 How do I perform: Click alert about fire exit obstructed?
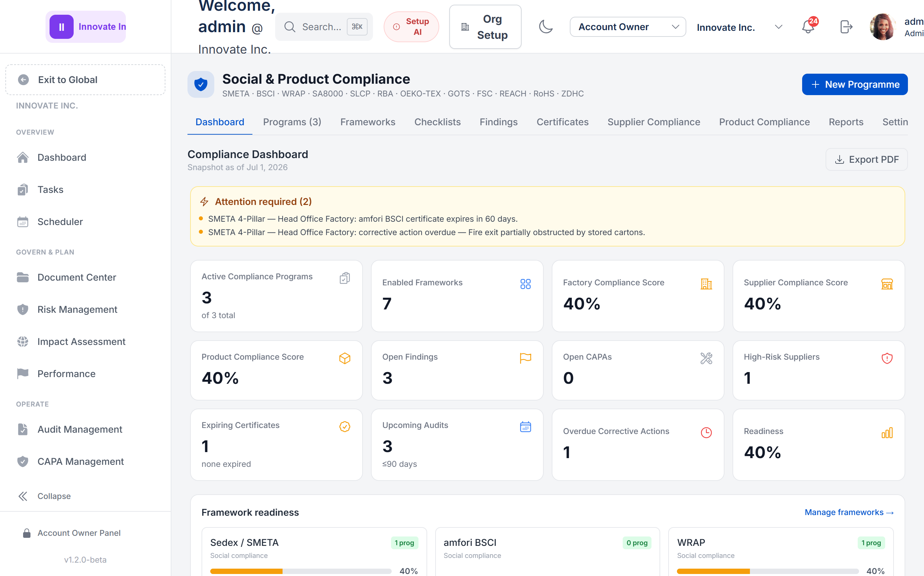tap(427, 232)
